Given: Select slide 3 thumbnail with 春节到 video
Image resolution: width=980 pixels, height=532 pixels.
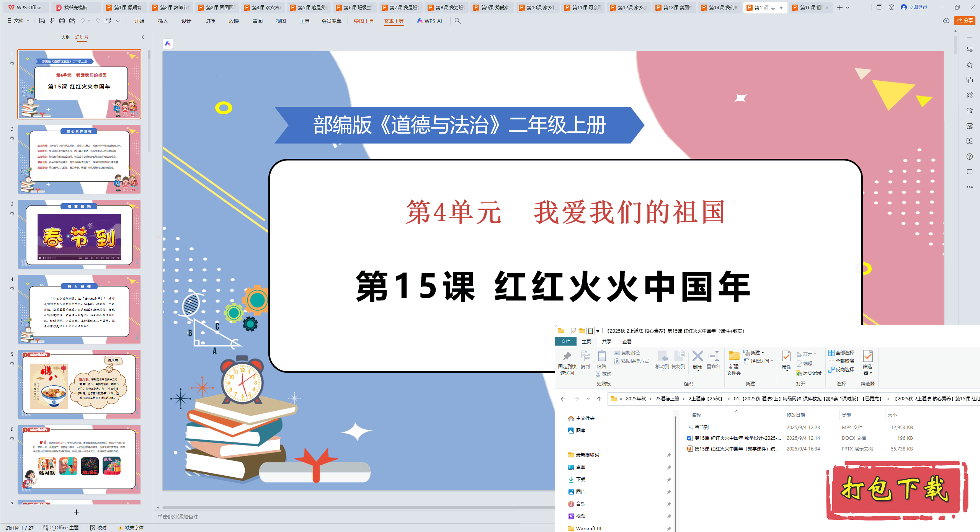Looking at the screenshot, I should tap(79, 234).
